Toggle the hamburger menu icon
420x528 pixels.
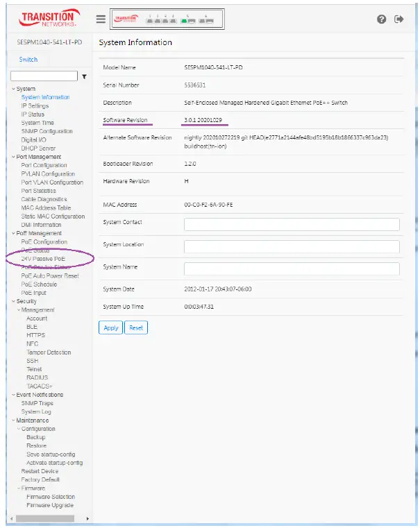(x=101, y=19)
